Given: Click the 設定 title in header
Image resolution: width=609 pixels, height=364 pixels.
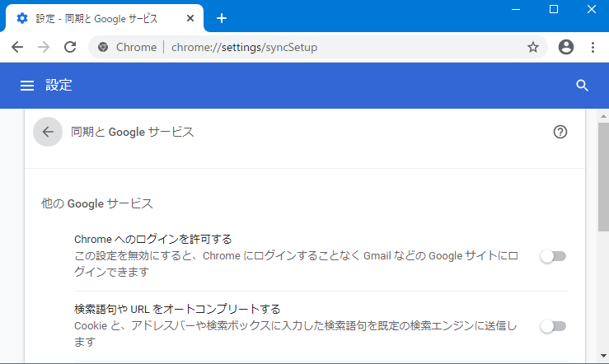Looking at the screenshot, I should point(59,85).
